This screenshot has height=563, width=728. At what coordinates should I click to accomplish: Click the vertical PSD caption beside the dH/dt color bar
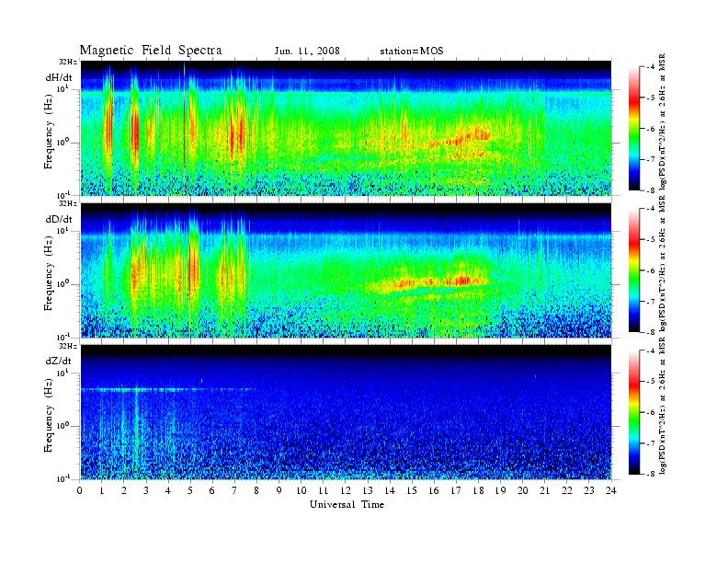coord(664,121)
